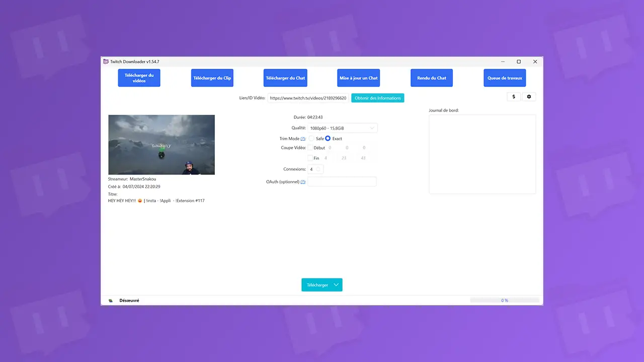Focus the Lien/ID Vidéo URL field
Image resolution: width=644 pixels, height=362 pixels.
click(x=308, y=98)
